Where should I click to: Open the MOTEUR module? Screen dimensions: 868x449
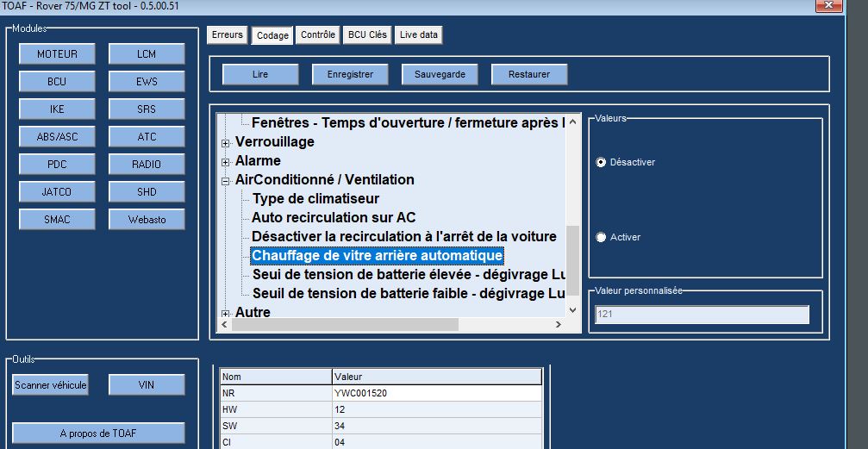(57, 54)
